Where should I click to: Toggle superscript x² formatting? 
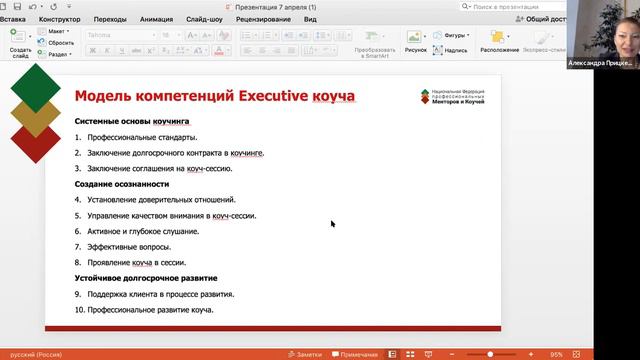(x=151, y=51)
